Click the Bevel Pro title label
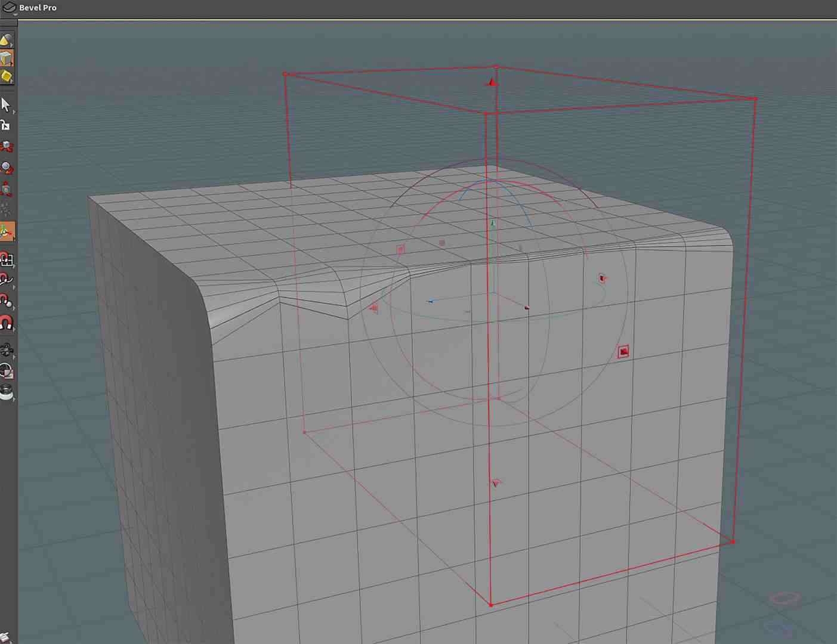Image resolution: width=837 pixels, height=644 pixels. point(37,7)
